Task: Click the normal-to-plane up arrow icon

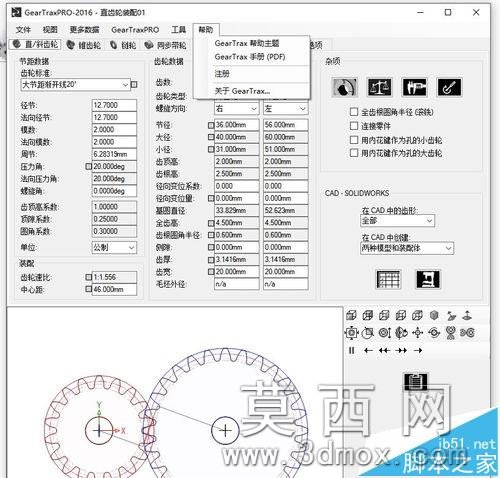Action: tap(468, 315)
